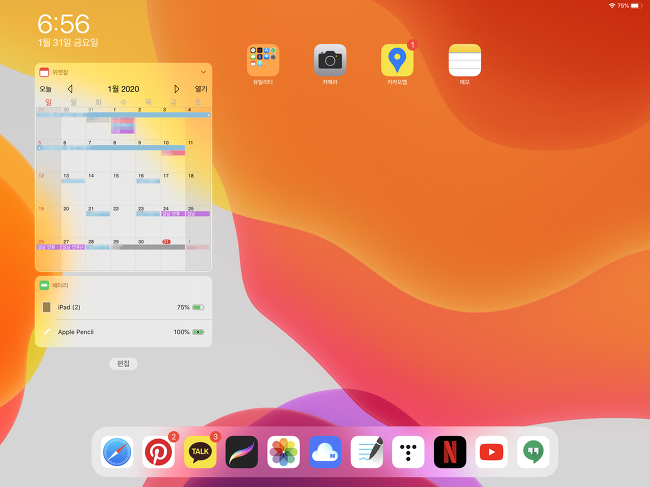Tap 열기 to open the calendar app
650x487 pixels.
201,89
